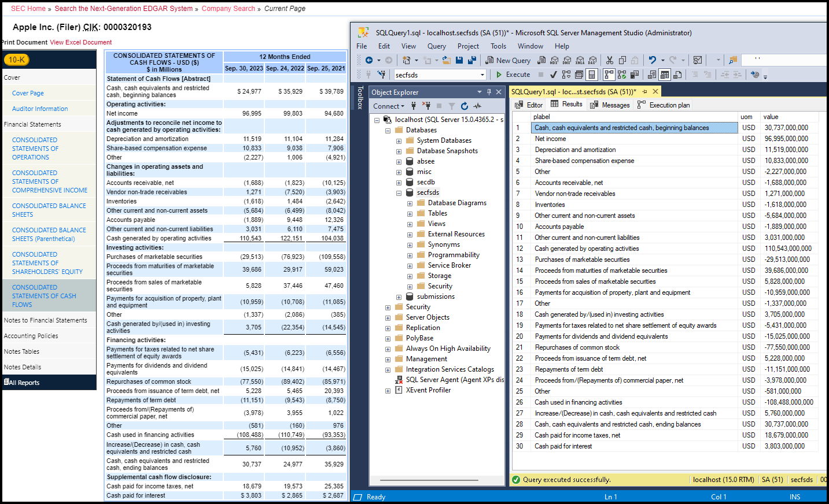Click the Navigate Backward arrow icon in SSMS
Screen dimensions: 829x504
click(x=369, y=60)
